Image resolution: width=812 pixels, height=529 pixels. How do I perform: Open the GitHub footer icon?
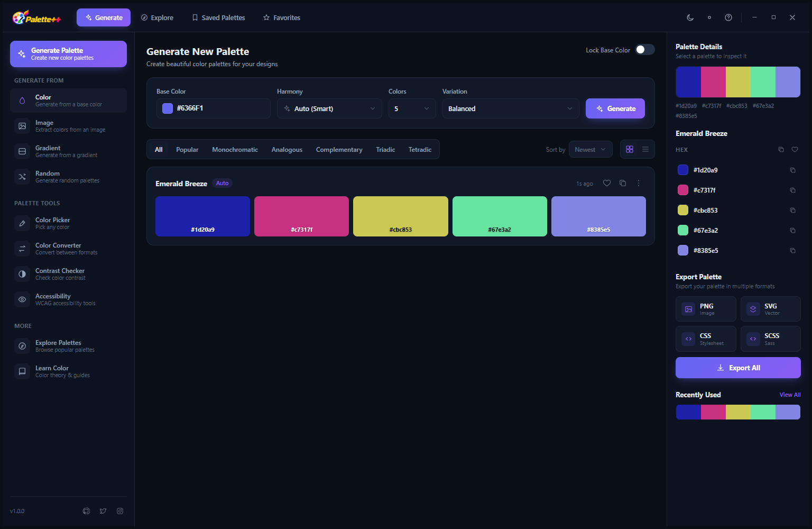(86, 511)
